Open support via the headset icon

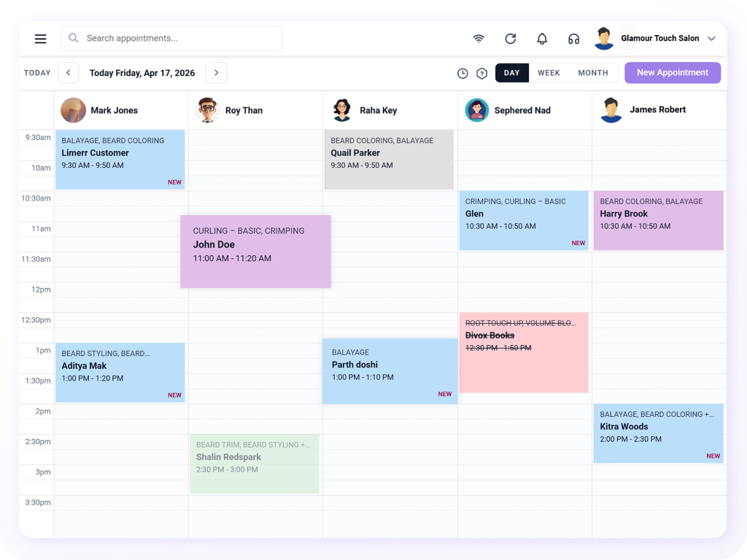(573, 39)
